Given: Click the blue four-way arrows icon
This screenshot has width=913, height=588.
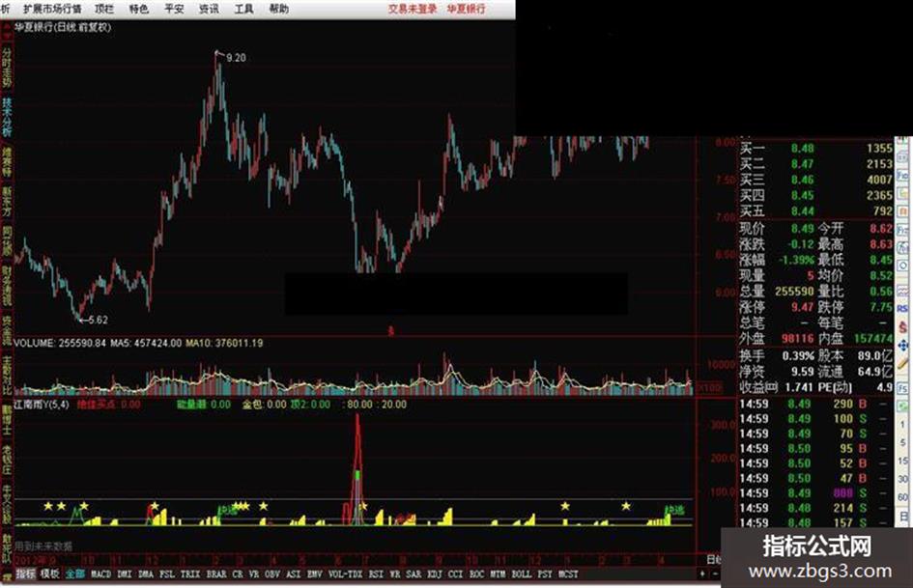Looking at the screenshot, I should click(x=902, y=347).
